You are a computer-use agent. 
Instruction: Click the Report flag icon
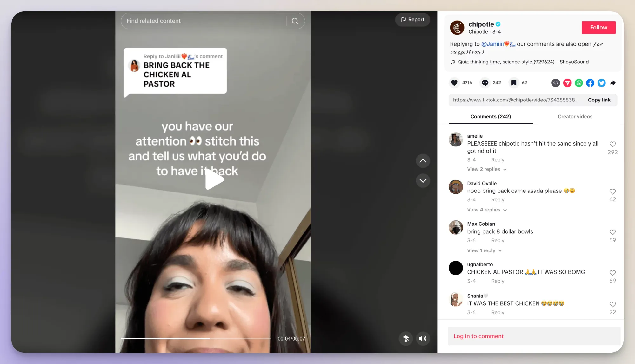403,19
